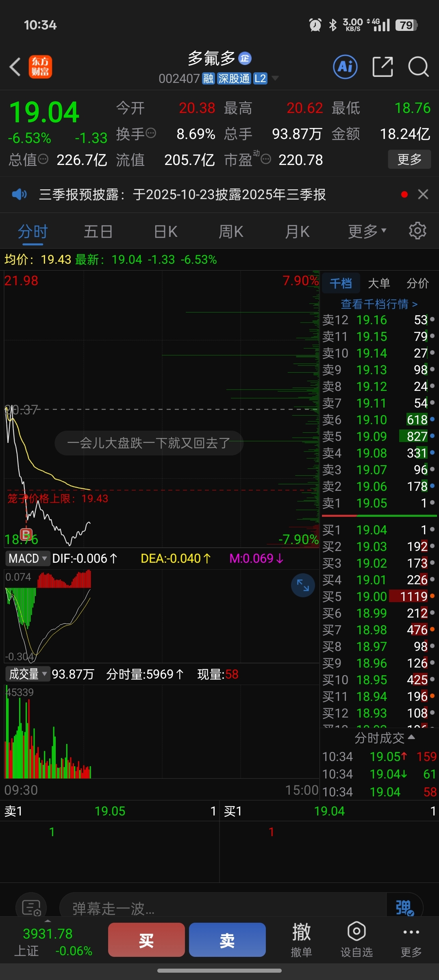Tap the 买5 19.00 order row

tap(379, 596)
